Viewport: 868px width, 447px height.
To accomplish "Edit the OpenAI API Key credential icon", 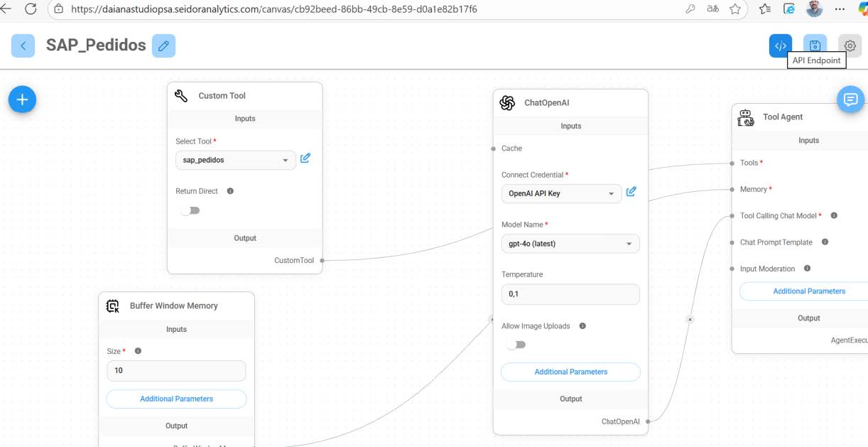I will tap(631, 192).
